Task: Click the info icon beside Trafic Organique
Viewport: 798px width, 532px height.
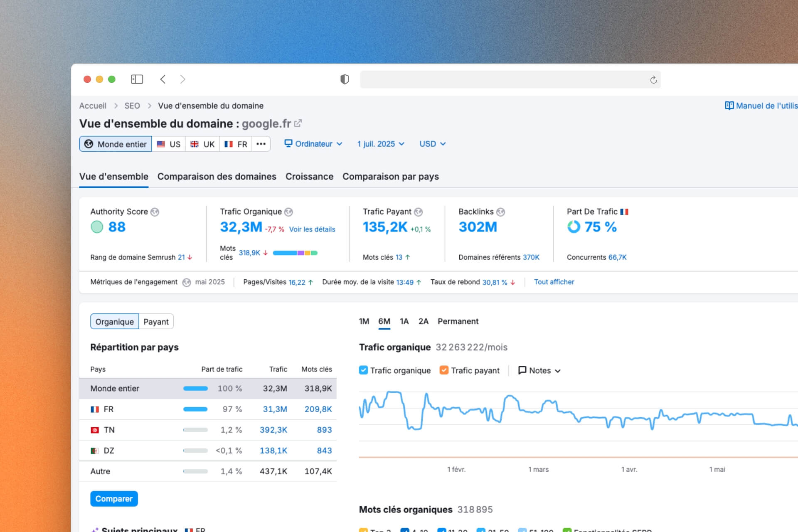Action: click(288, 212)
